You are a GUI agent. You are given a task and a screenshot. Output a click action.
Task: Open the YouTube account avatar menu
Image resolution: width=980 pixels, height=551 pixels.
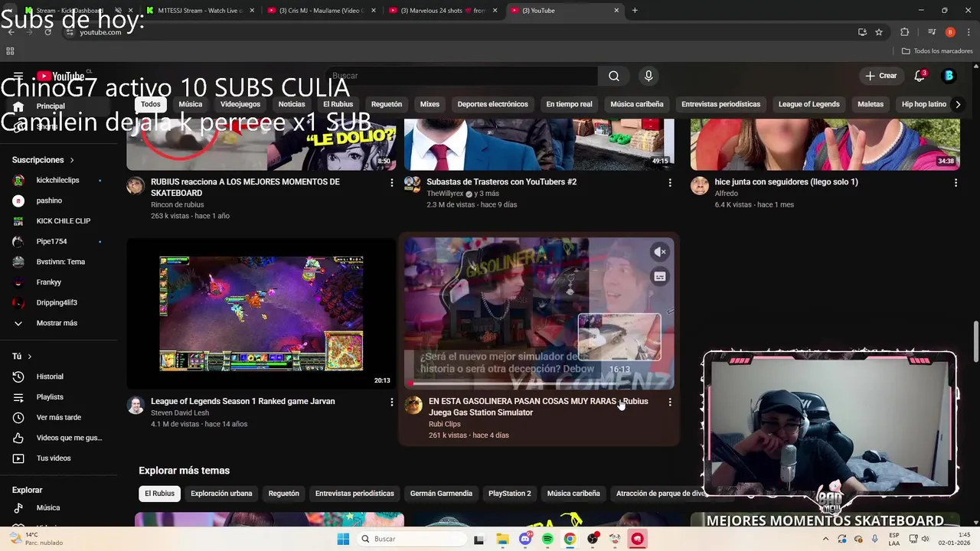(x=949, y=76)
